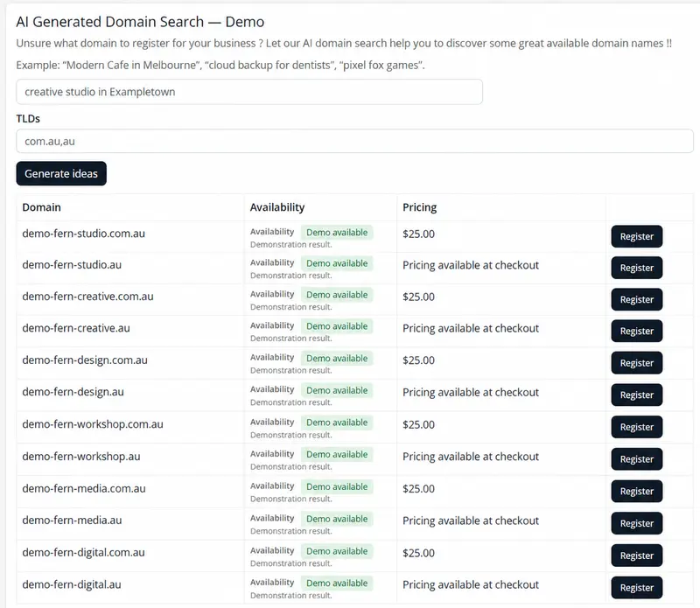Image resolution: width=700 pixels, height=608 pixels.
Task: Click demo-fern-design.au domain name
Action: point(73,392)
